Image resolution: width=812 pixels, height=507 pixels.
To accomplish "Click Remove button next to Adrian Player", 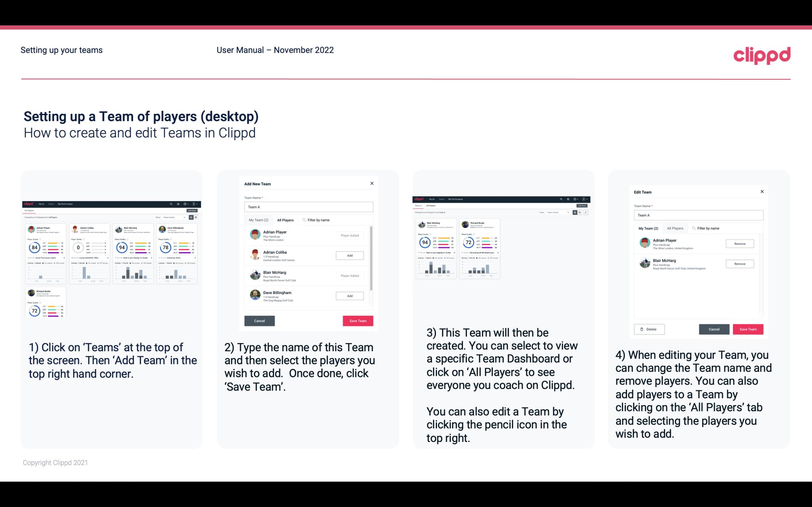I will 739,244.
